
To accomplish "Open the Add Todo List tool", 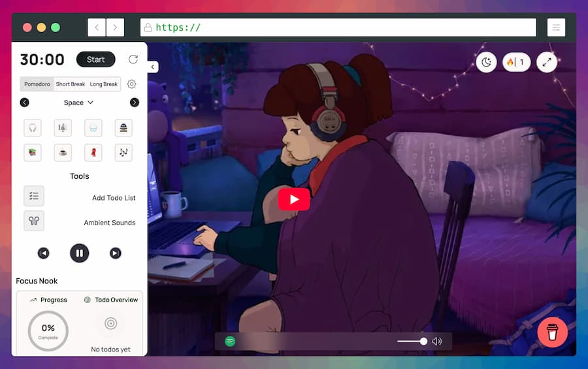I will click(x=34, y=196).
